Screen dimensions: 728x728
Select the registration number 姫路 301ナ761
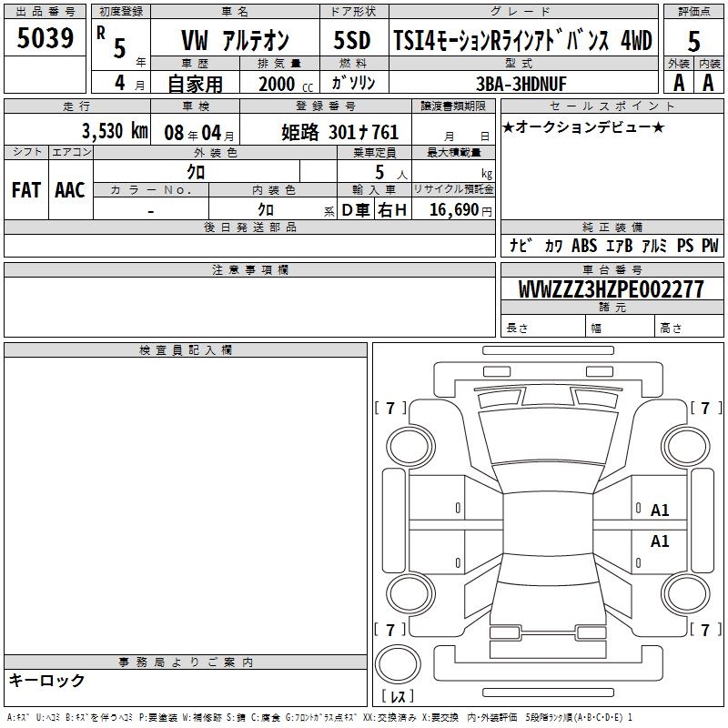pos(339,131)
